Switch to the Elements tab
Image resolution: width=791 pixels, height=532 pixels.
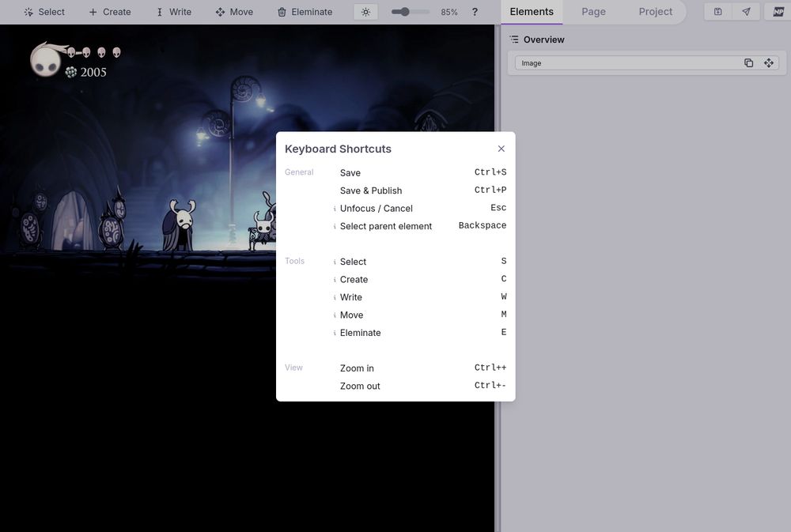pos(532,12)
